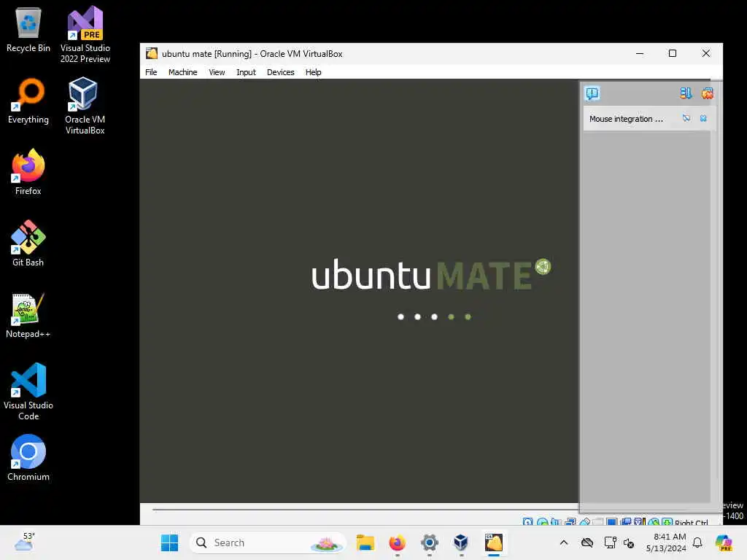Click the network adapter status bar icon
The height and width of the screenshot is (560, 747).
click(x=570, y=522)
